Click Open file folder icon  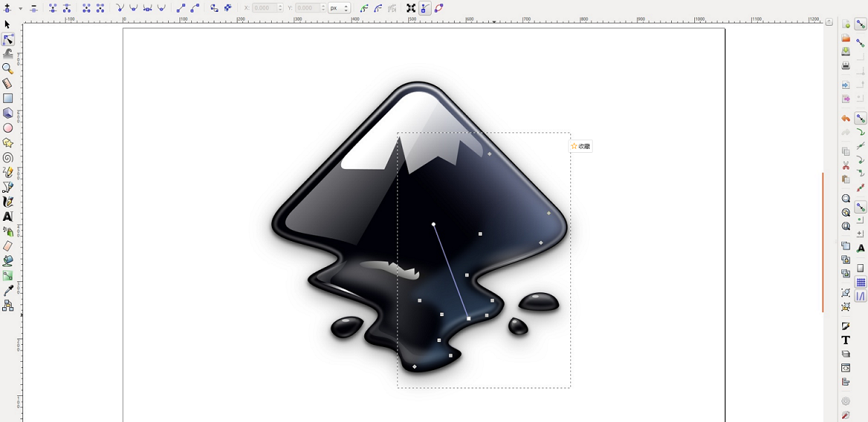click(846, 38)
